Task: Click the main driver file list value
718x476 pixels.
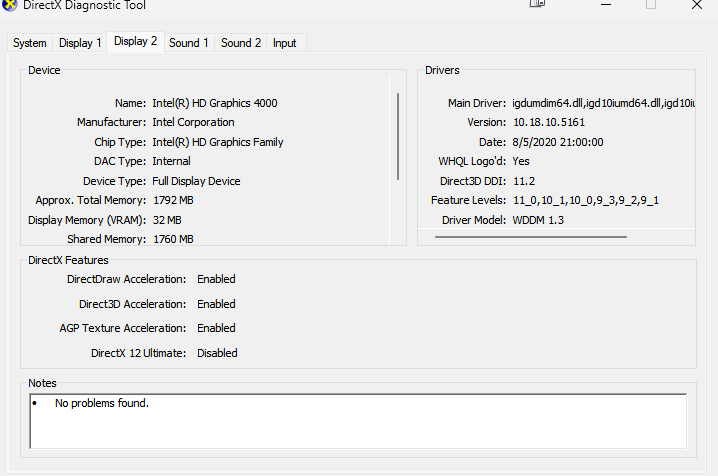Action: [x=604, y=103]
